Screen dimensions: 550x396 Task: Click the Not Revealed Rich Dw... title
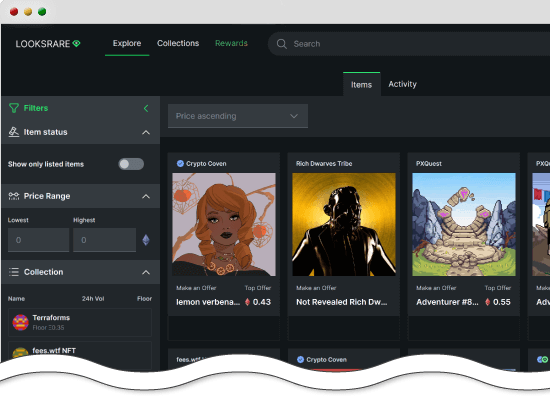(342, 302)
